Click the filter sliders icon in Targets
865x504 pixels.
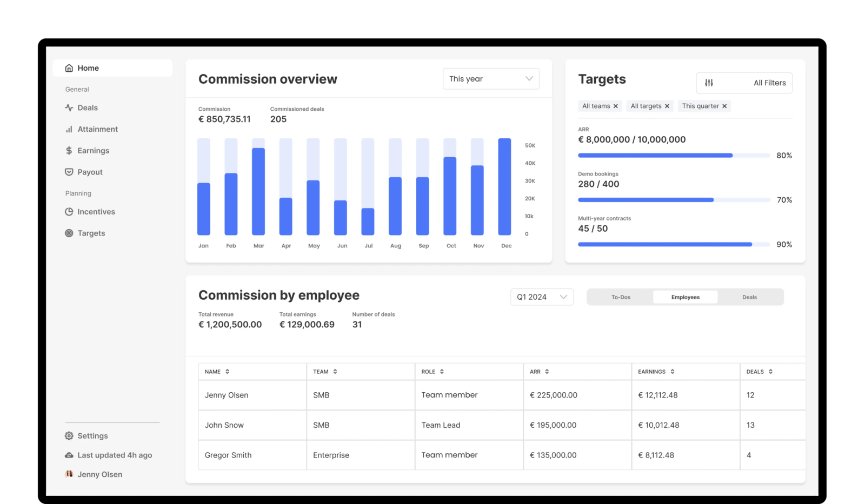click(709, 83)
